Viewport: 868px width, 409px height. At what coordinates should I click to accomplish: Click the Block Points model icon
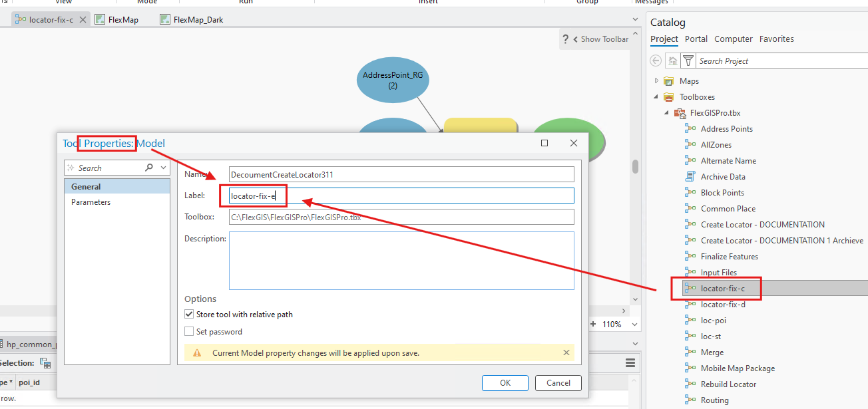690,192
